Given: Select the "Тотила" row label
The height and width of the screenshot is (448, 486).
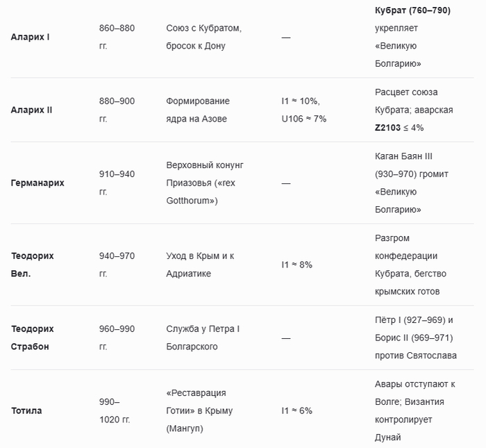Looking at the screenshot, I should (x=26, y=410).
